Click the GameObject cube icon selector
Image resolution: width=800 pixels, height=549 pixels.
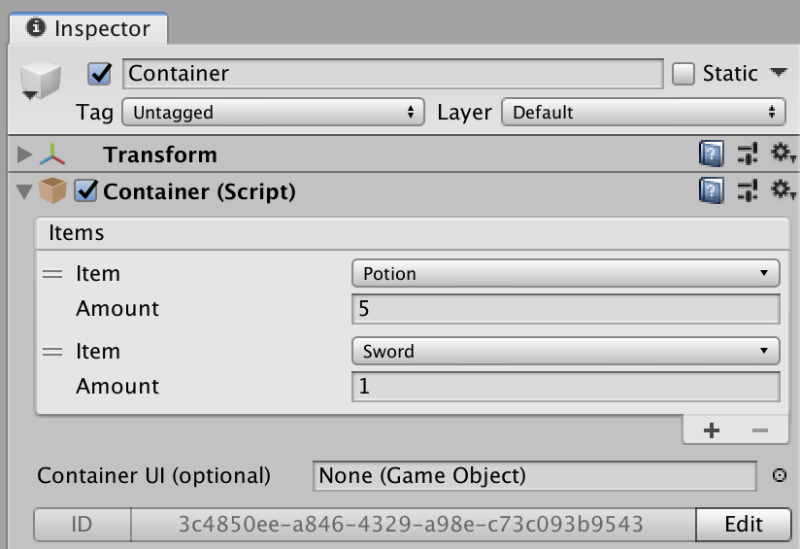[x=40, y=81]
